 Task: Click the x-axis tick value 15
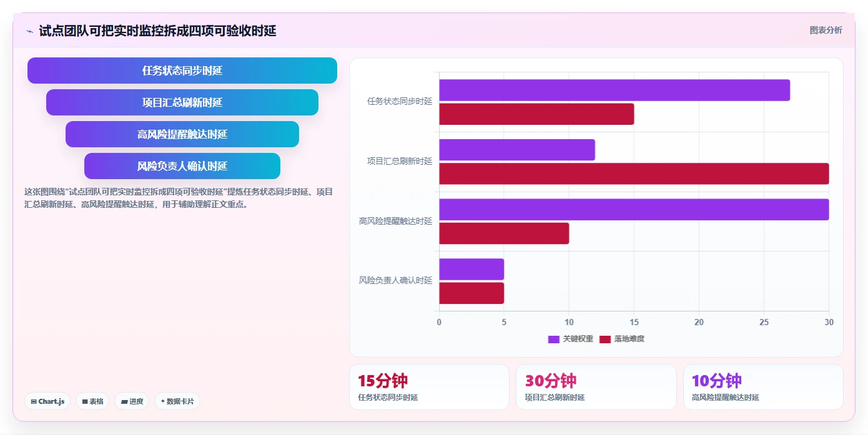(634, 322)
